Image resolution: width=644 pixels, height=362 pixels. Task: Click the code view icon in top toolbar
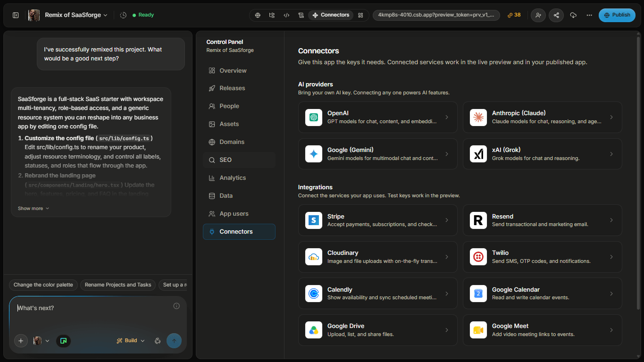286,15
